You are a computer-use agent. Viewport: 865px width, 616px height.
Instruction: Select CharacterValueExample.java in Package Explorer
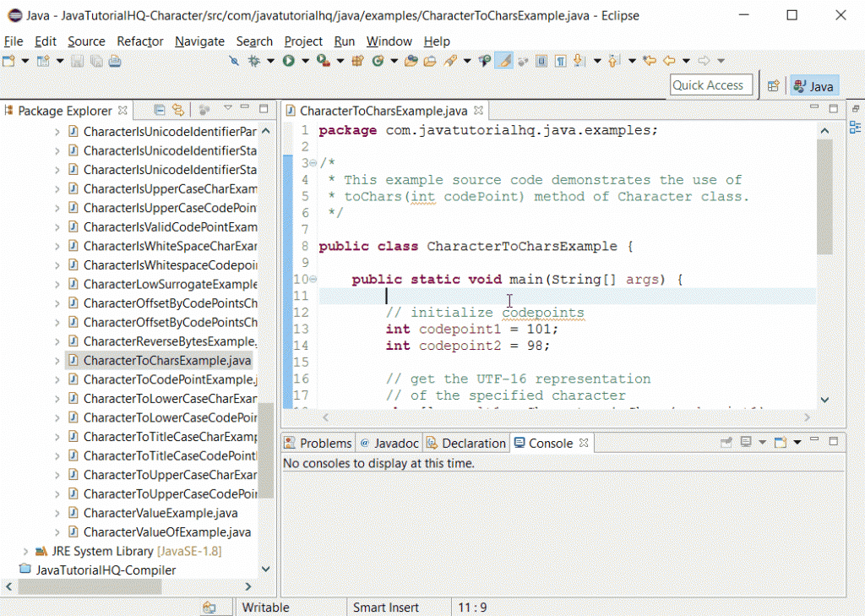click(x=160, y=513)
